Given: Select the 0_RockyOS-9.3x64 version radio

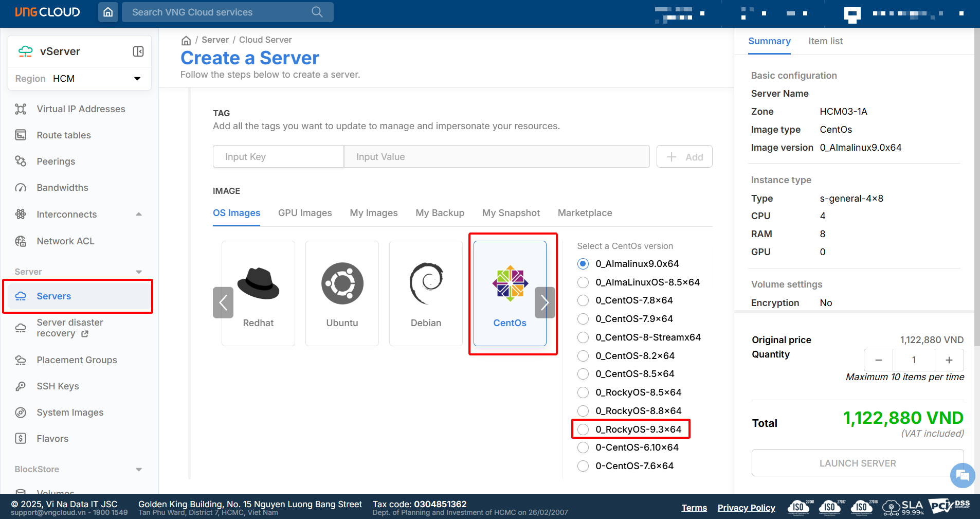Looking at the screenshot, I should click(583, 429).
